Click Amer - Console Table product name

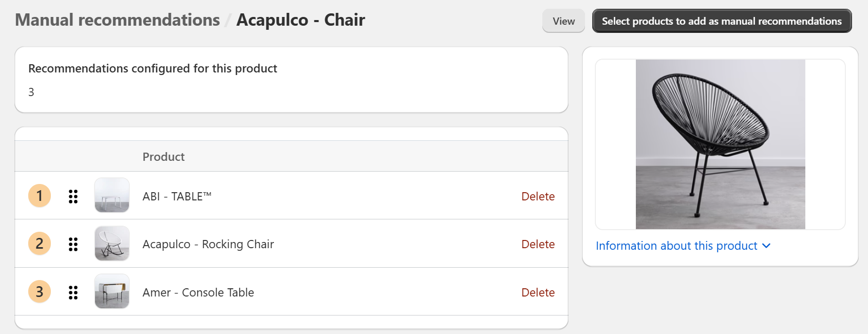point(198,292)
